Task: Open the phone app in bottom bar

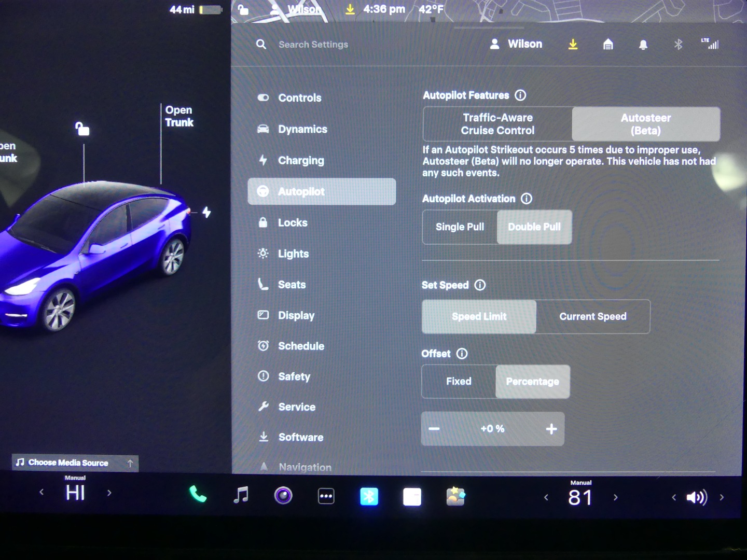Action: pos(198,495)
